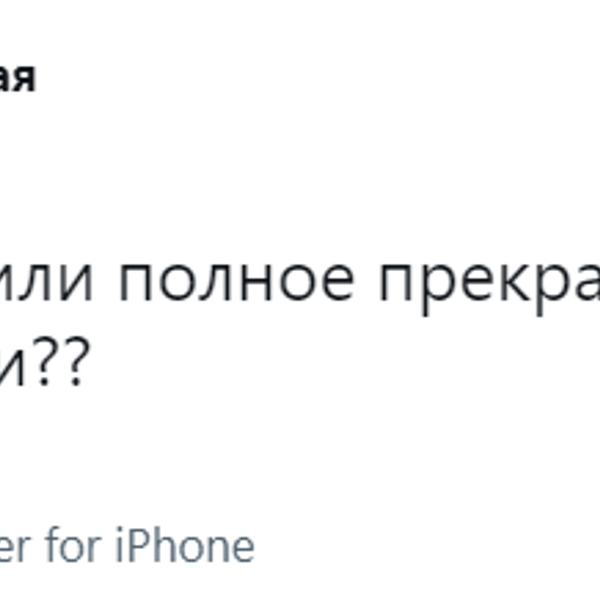Click the word "или" in the tweet text
Viewport: 600px width, 600px height.
pyautogui.click(x=46, y=282)
